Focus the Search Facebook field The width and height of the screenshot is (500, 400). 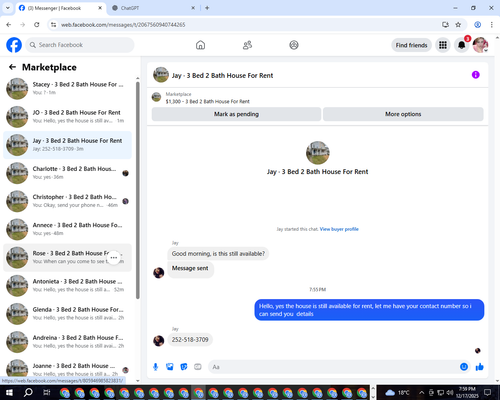click(80, 45)
